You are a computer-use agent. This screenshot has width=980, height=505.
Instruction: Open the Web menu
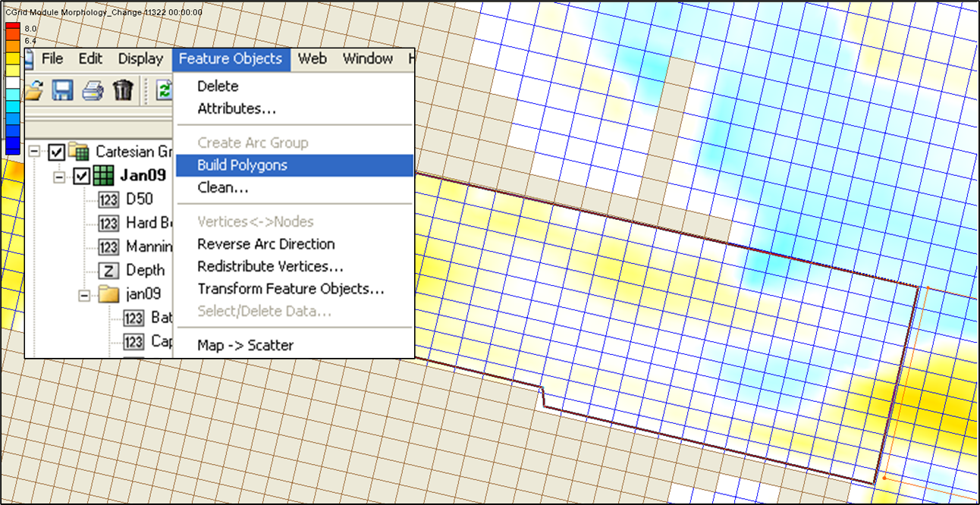coord(312,59)
